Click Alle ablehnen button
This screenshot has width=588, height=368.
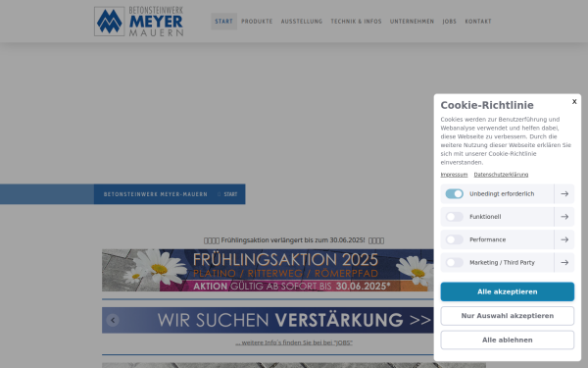click(507, 340)
